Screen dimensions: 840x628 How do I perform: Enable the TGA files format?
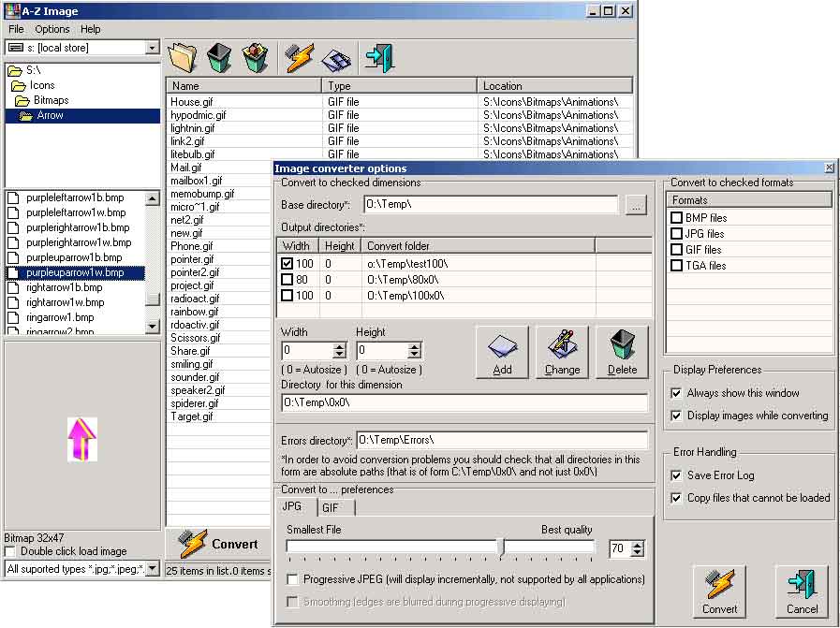click(677, 266)
